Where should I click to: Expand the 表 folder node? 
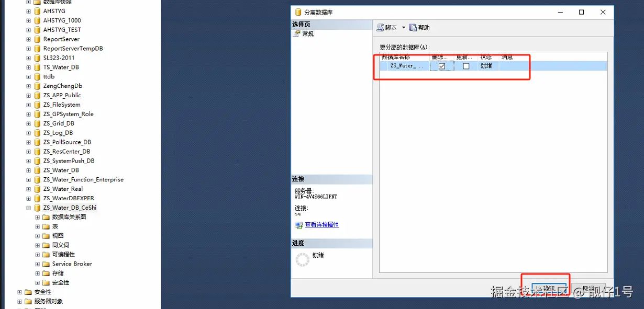38,227
